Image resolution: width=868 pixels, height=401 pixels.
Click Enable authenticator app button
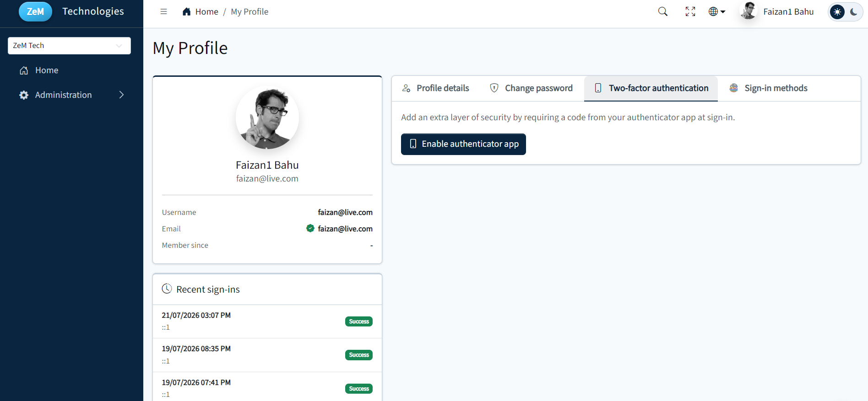(463, 144)
